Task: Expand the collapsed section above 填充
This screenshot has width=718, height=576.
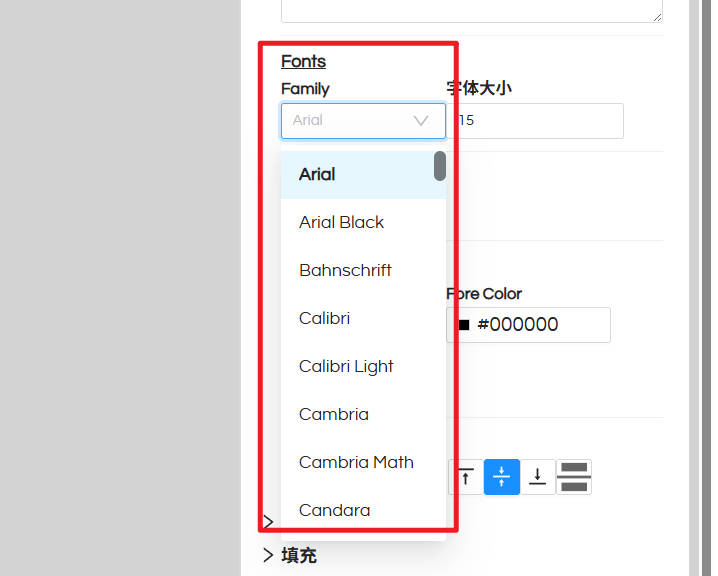Action: tap(268, 522)
